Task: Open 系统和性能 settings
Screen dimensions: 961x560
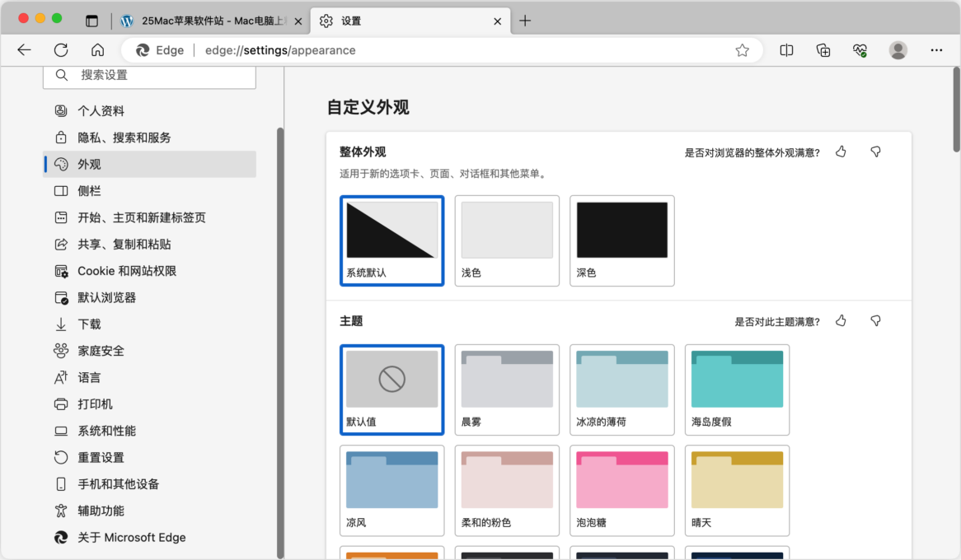Action: pyautogui.click(x=149, y=431)
